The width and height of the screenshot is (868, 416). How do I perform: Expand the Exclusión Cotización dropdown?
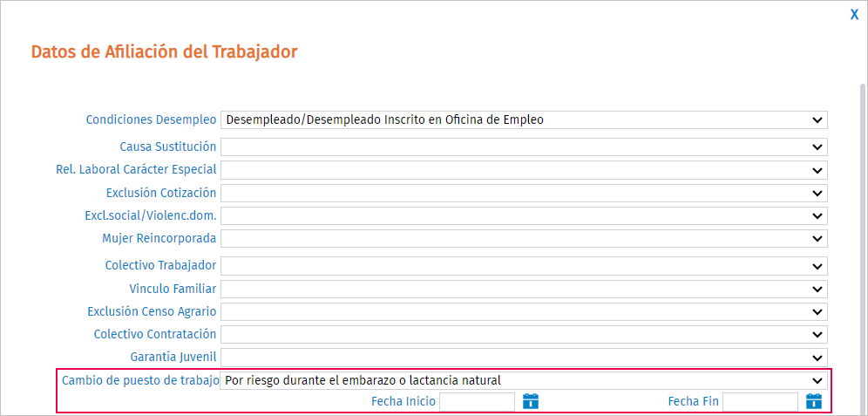tap(524, 193)
